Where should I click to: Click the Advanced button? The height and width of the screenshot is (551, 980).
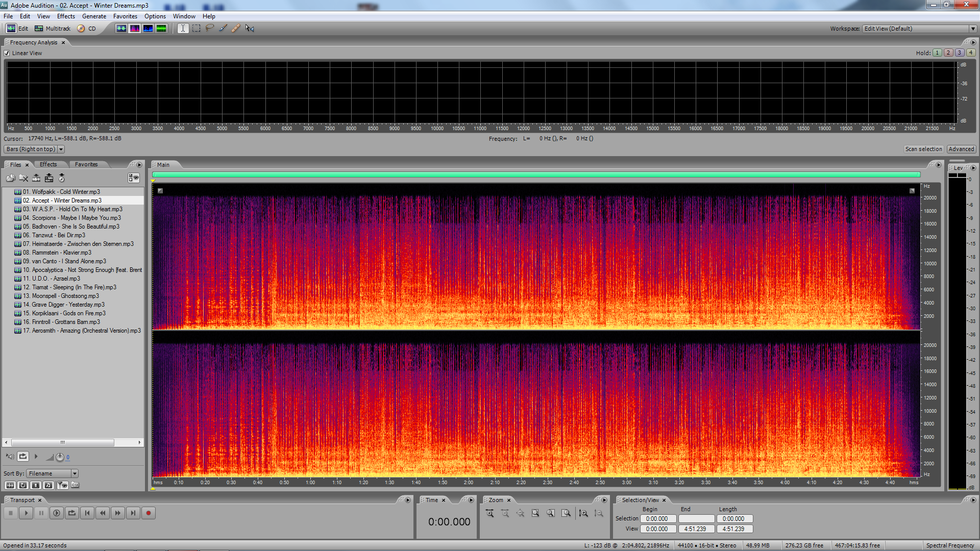coord(961,149)
